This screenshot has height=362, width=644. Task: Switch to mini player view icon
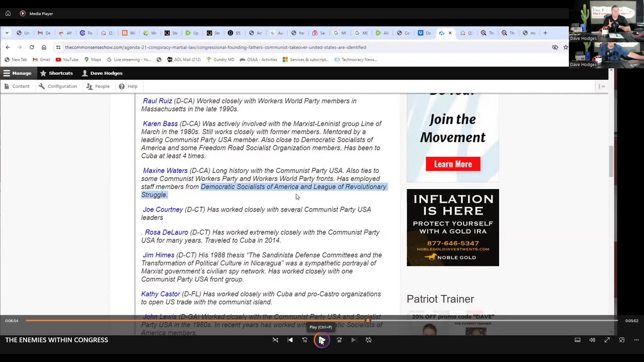(x=621, y=340)
